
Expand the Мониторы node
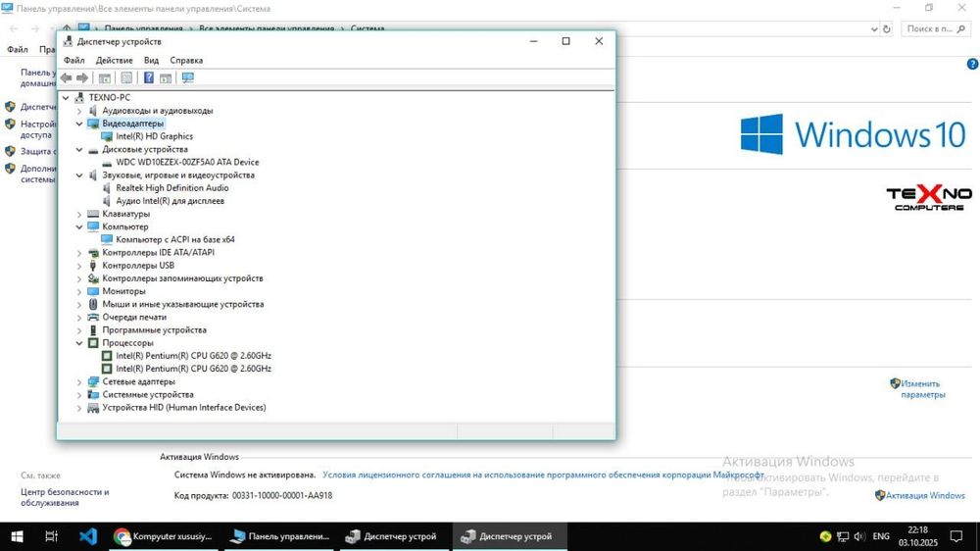pos(79,291)
